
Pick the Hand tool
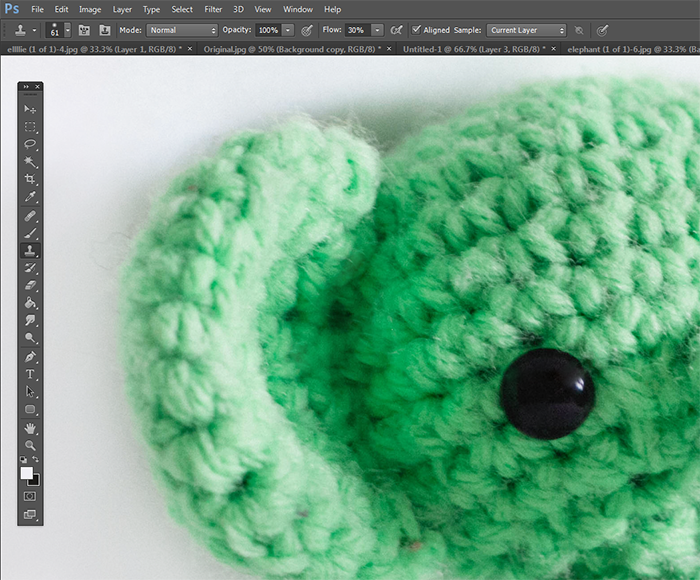30,427
